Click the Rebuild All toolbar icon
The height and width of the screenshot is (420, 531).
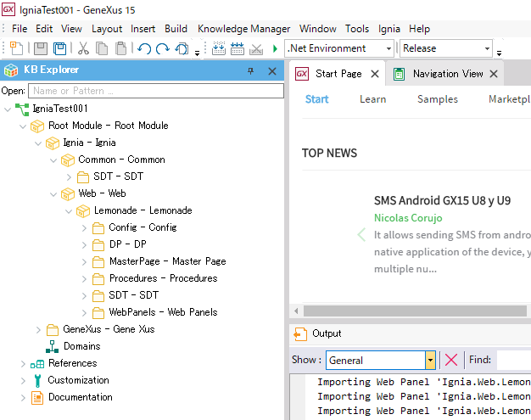tap(238, 48)
